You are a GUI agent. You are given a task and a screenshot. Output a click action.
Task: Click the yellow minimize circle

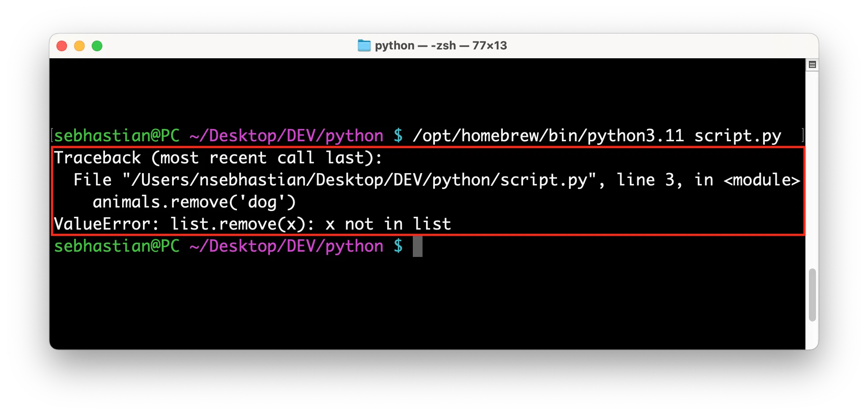coord(79,45)
